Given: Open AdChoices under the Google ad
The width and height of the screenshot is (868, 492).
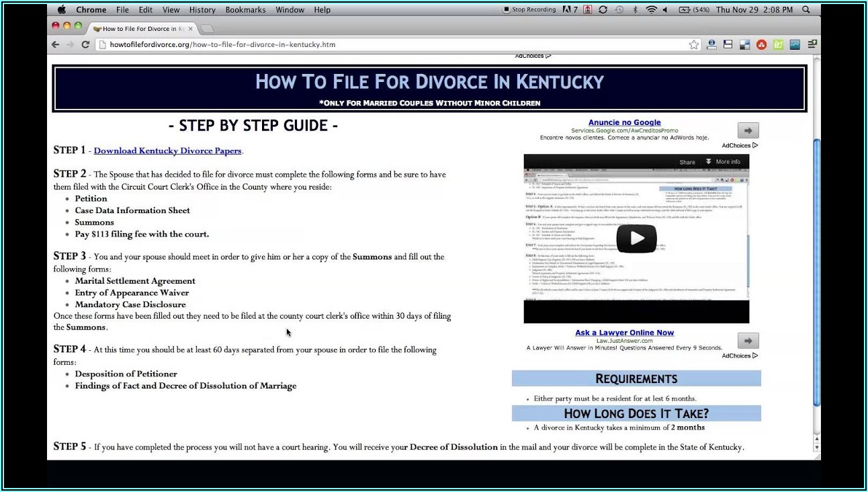Looking at the screenshot, I should point(740,145).
